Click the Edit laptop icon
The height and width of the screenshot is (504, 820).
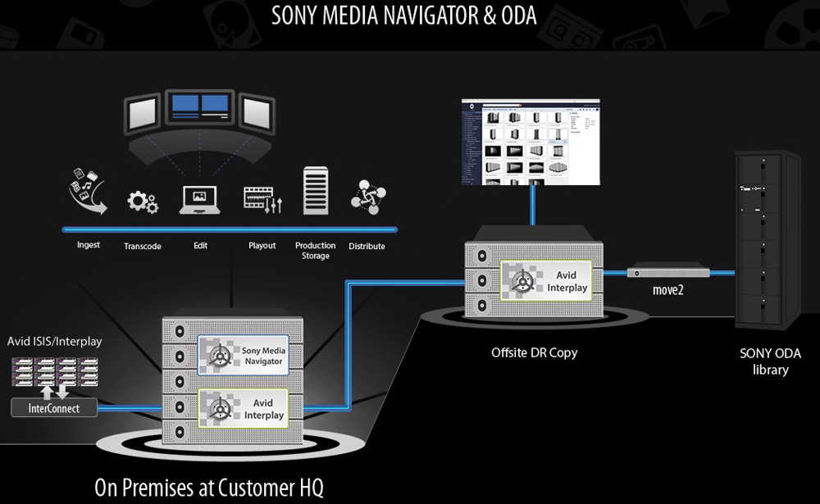[200, 200]
